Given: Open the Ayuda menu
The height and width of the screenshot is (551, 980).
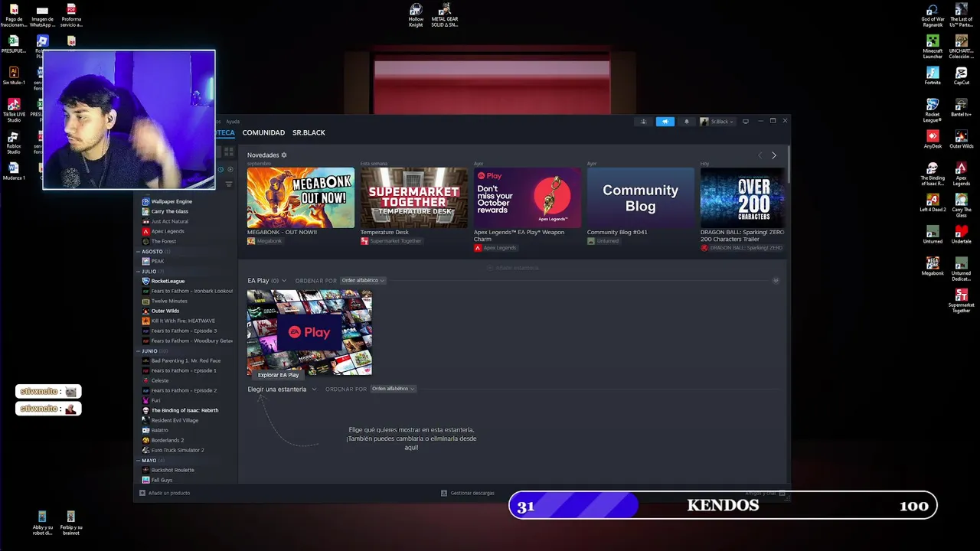Looking at the screenshot, I should 233,122.
